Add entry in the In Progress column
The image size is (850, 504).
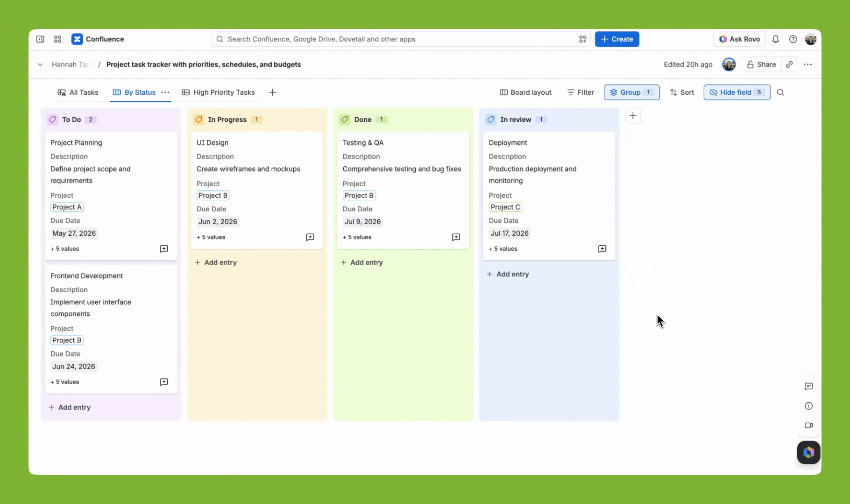click(x=216, y=263)
